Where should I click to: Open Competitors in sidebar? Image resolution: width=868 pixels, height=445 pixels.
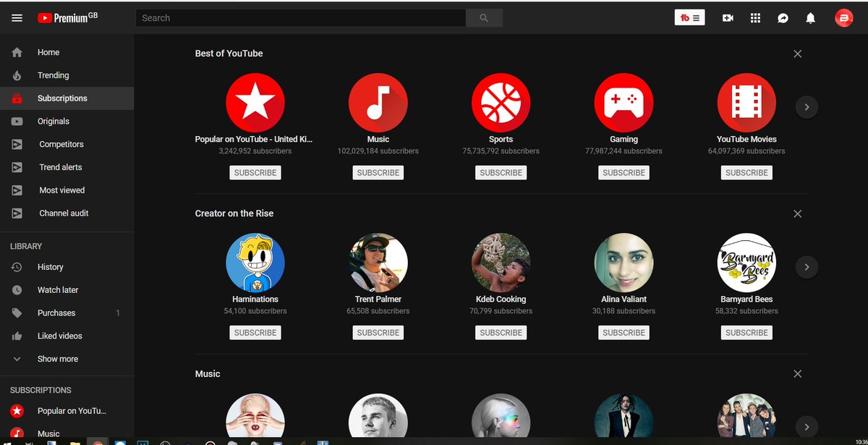[x=67, y=144]
